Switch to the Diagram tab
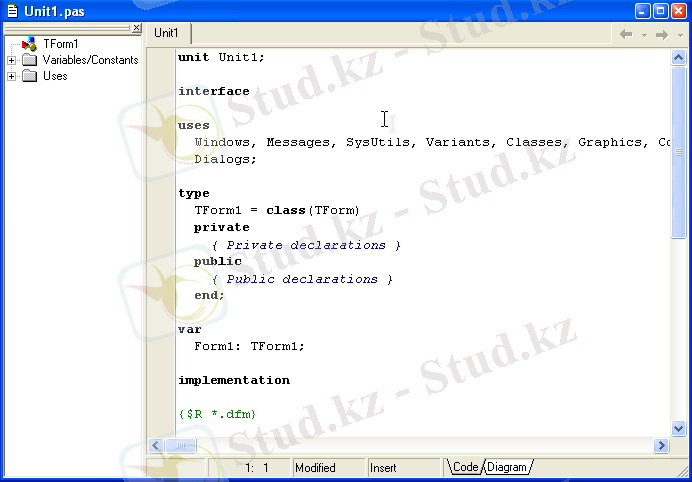 [x=507, y=467]
